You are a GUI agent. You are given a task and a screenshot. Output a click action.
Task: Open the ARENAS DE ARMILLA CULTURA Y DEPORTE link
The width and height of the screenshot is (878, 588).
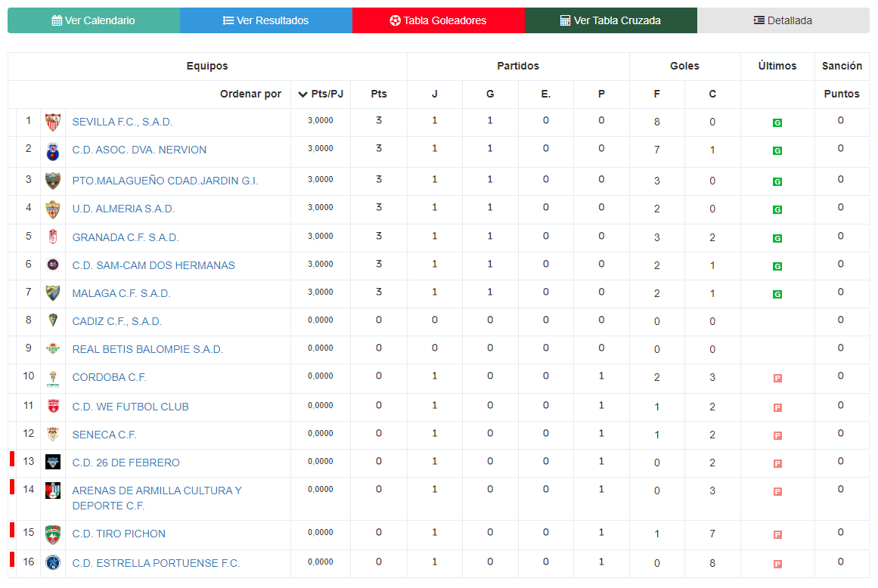[x=157, y=498]
